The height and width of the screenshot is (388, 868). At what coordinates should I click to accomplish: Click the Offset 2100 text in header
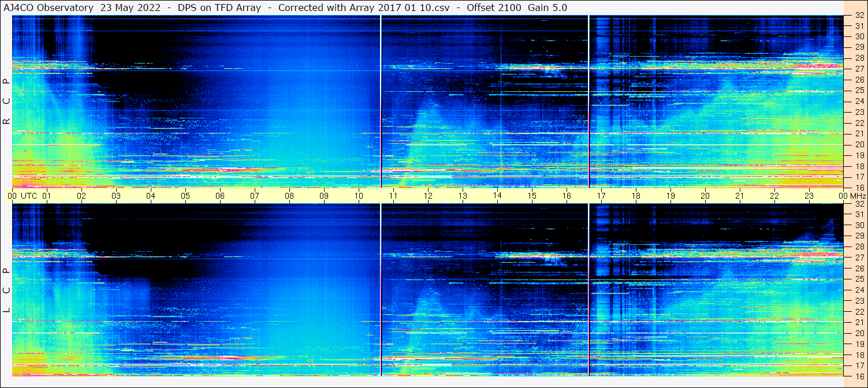click(x=494, y=8)
